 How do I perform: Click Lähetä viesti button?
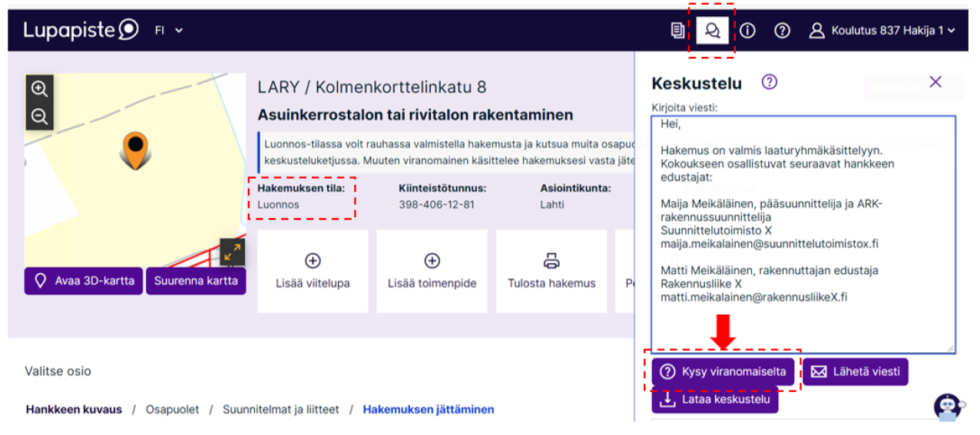tap(855, 372)
